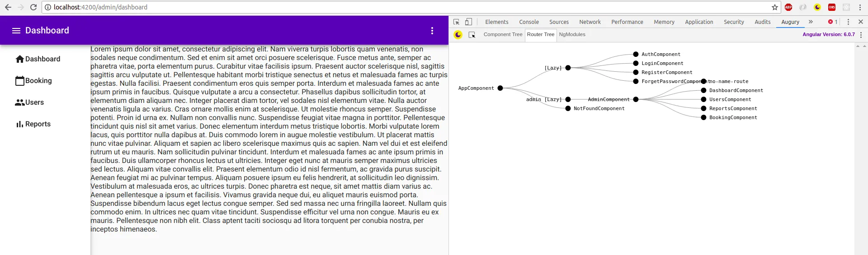
Task: Open Dashboard header more options menu
Action: pyautogui.click(x=432, y=31)
